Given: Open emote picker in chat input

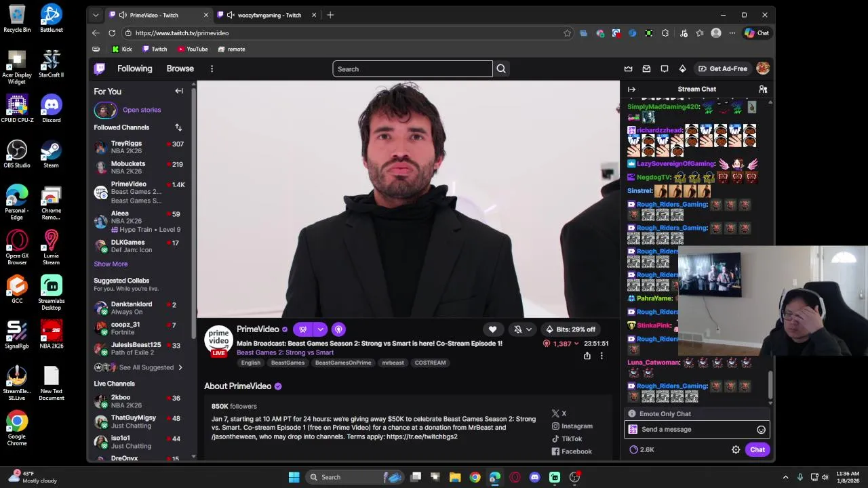Looking at the screenshot, I should pyautogui.click(x=761, y=430).
